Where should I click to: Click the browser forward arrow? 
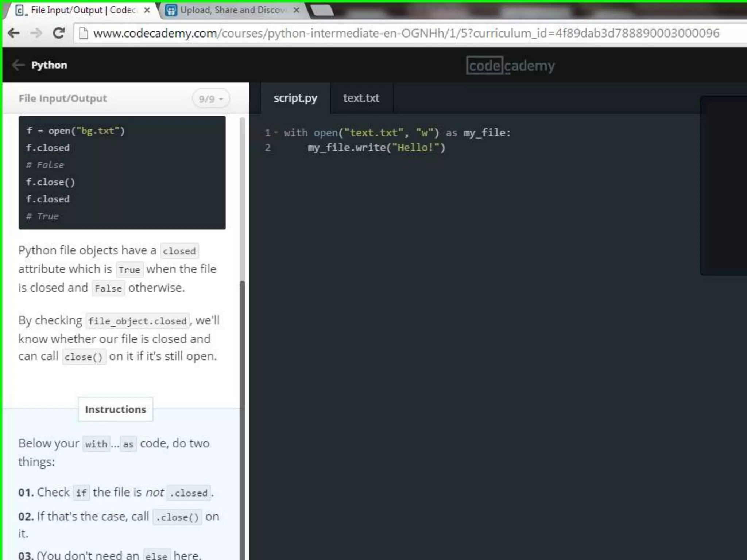[x=36, y=33]
